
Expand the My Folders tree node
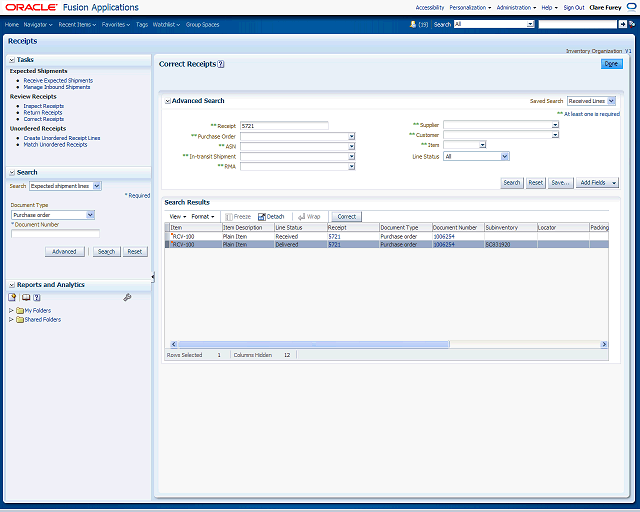coord(11,310)
